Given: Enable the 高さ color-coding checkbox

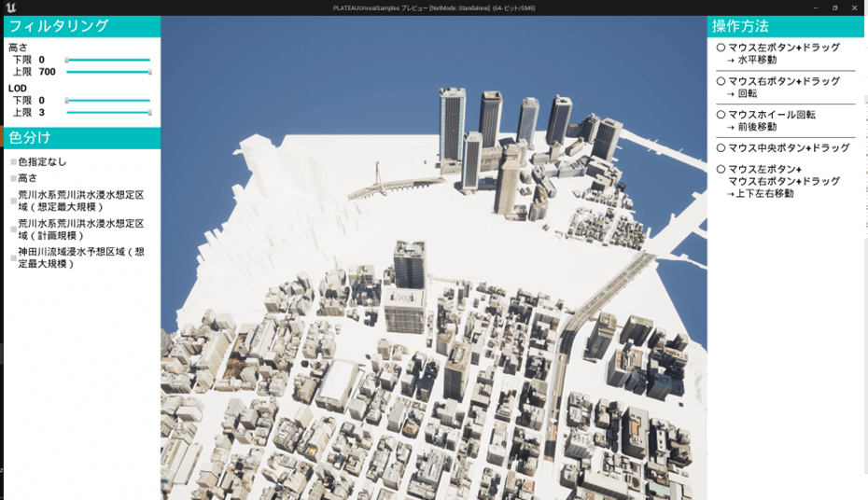Looking at the screenshot, I should [x=14, y=178].
